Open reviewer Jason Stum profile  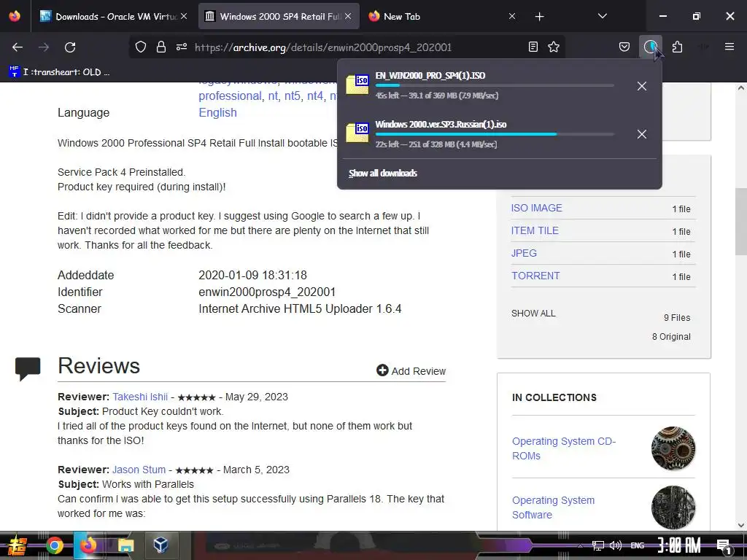point(139,470)
